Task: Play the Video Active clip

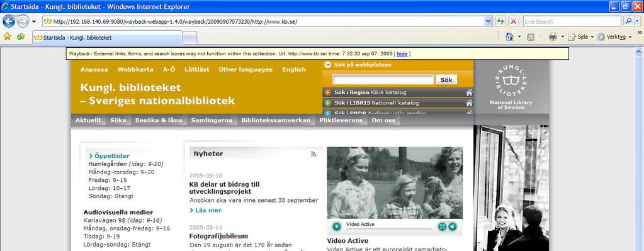Action: pos(336,226)
